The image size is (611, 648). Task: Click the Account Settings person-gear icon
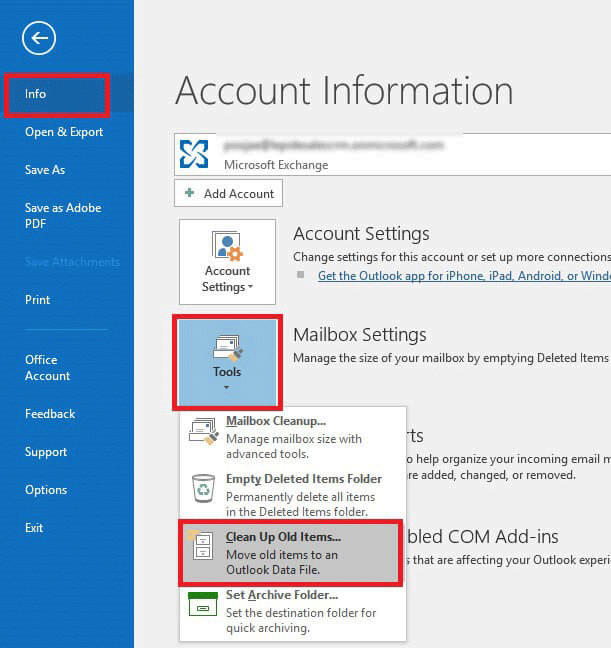pos(227,246)
